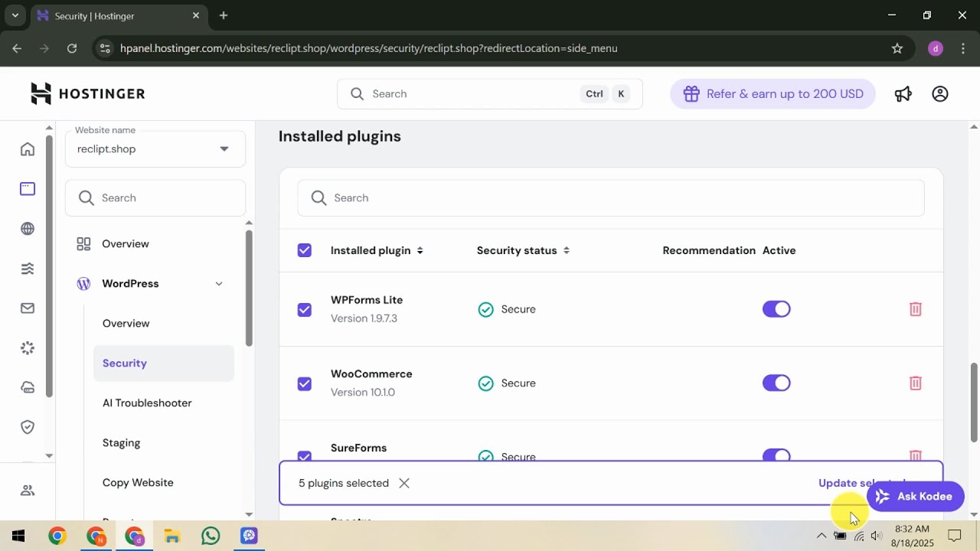980x551 pixels.
Task: Open the account profile icon
Action: [x=940, y=93]
